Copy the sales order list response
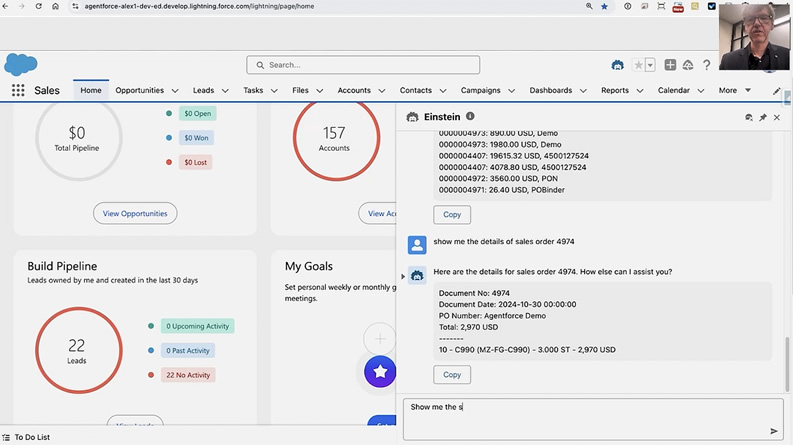Image resolution: width=793 pixels, height=445 pixels. tap(452, 214)
